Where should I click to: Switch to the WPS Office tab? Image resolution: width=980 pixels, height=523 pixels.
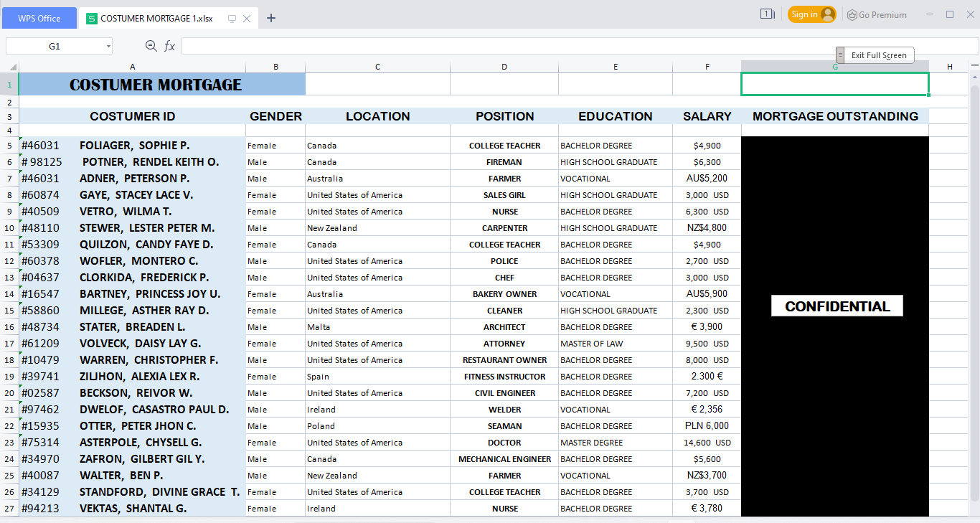point(39,19)
